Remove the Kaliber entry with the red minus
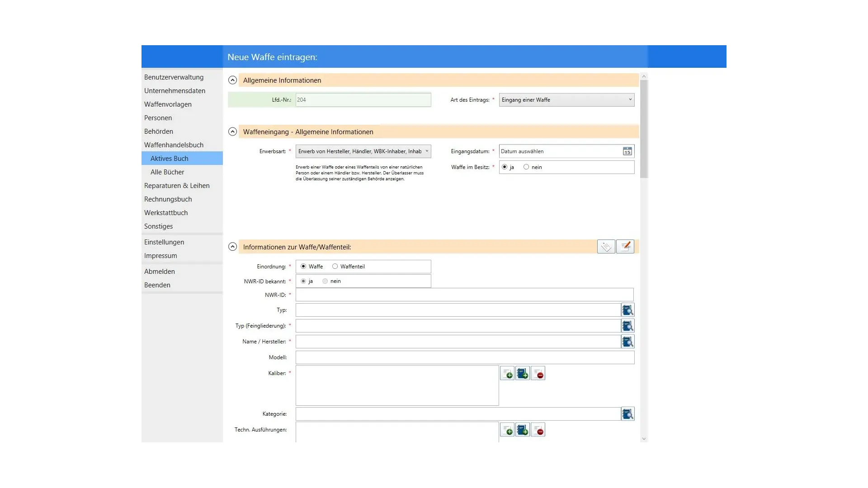The height and width of the screenshot is (488, 868). pyautogui.click(x=538, y=374)
